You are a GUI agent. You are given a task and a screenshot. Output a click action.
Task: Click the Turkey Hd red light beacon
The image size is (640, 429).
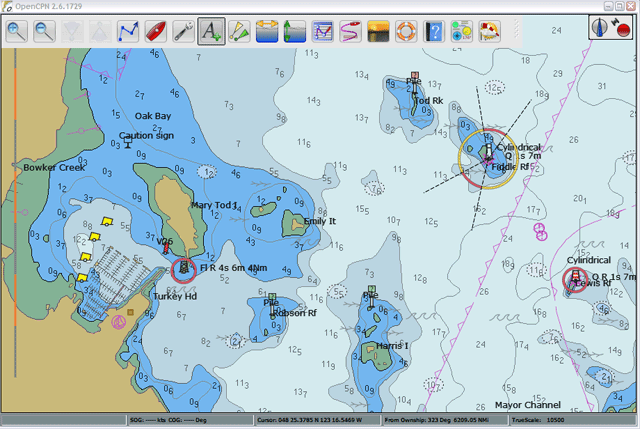(183, 269)
